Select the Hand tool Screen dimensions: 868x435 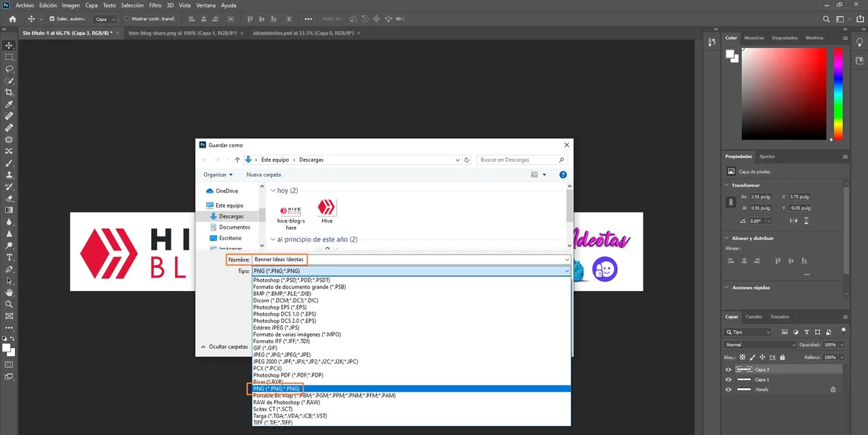pos(9,292)
